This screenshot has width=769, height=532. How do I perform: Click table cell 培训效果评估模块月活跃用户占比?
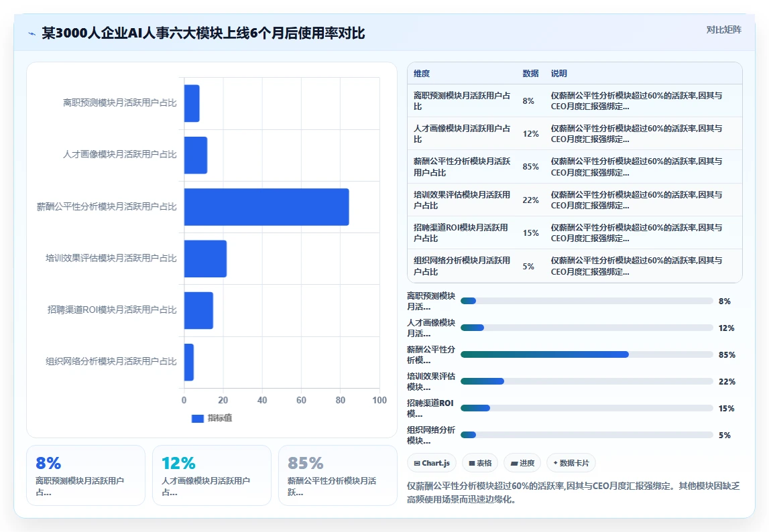(x=462, y=200)
